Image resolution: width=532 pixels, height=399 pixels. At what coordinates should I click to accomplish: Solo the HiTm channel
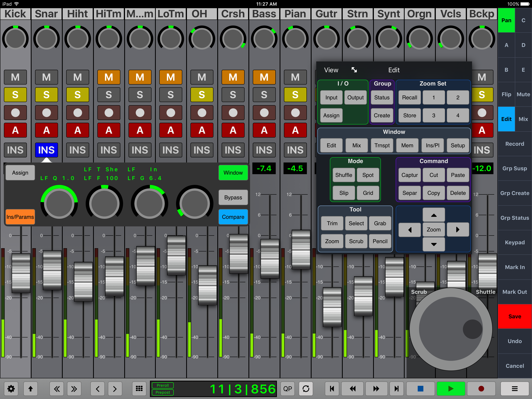pyautogui.click(x=109, y=94)
